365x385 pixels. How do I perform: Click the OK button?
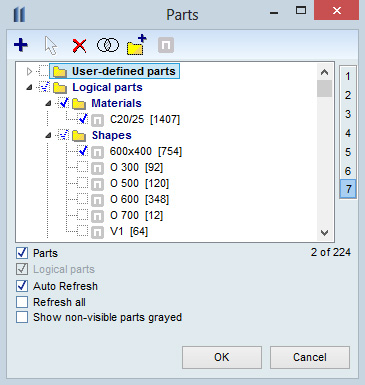[x=222, y=357]
